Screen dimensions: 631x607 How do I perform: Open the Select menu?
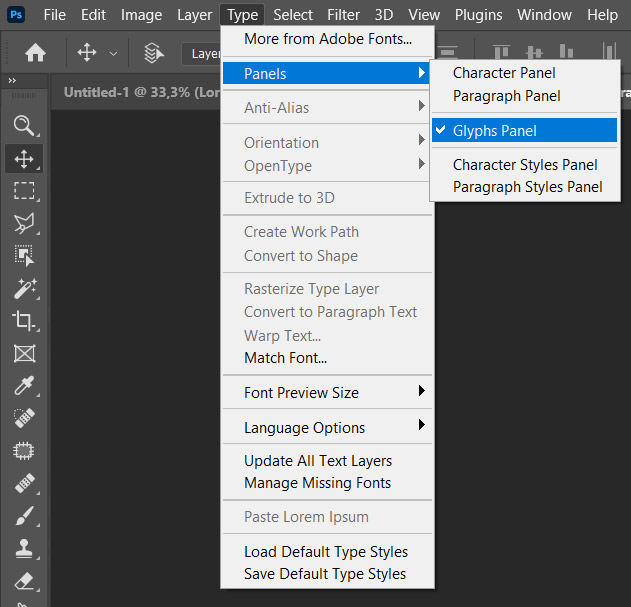point(293,15)
